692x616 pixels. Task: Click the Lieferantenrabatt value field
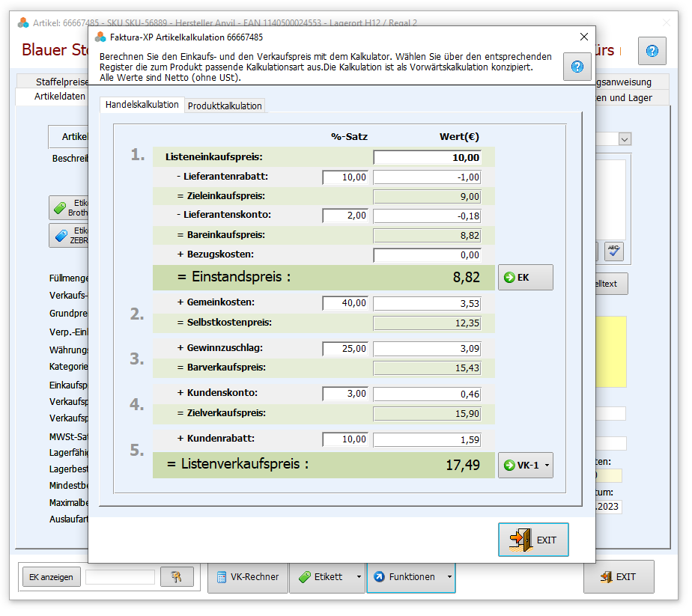[427, 177]
